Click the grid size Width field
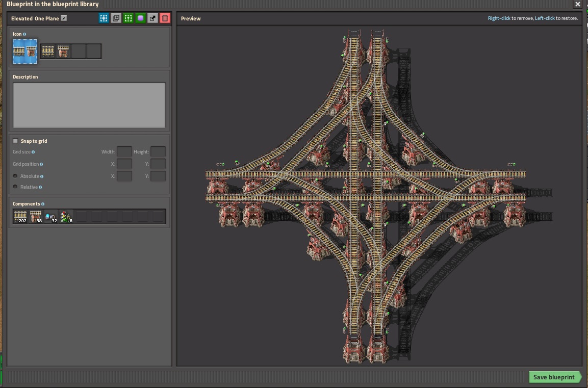 pos(124,152)
